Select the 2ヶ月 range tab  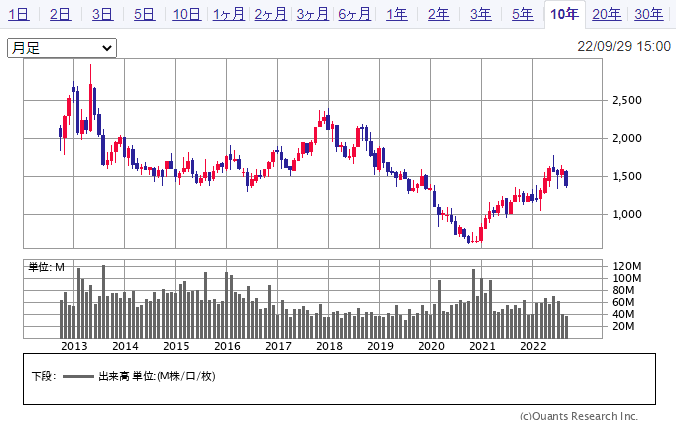click(270, 14)
